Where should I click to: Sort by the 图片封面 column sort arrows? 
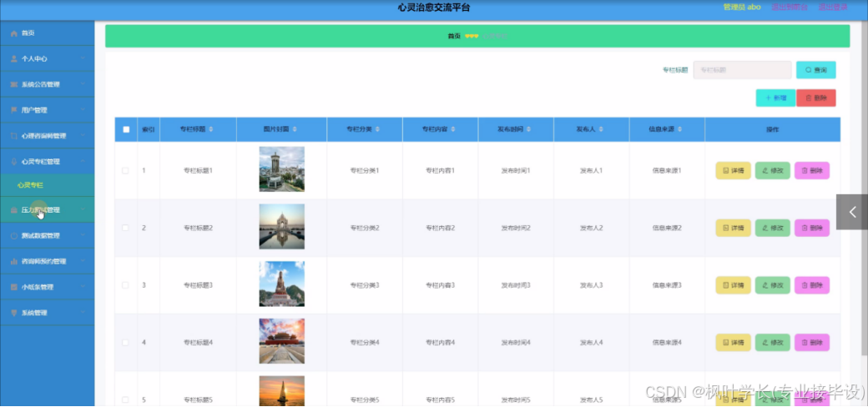(295, 129)
